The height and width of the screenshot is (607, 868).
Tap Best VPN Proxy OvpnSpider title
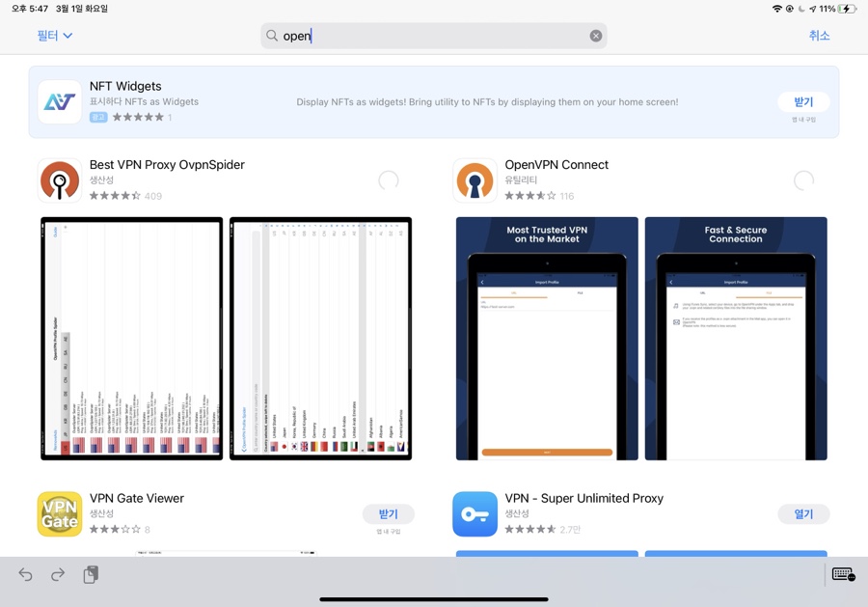point(167,164)
